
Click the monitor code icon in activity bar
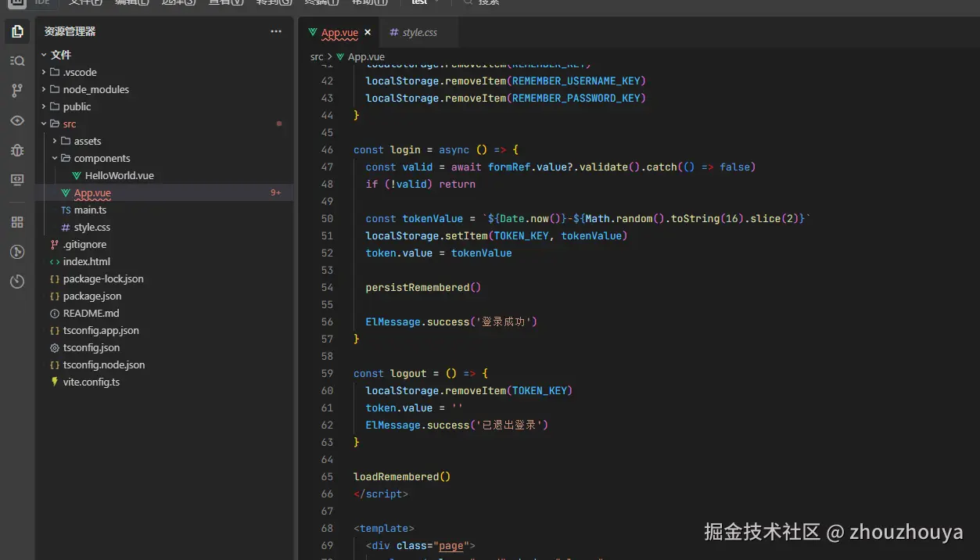tap(17, 180)
